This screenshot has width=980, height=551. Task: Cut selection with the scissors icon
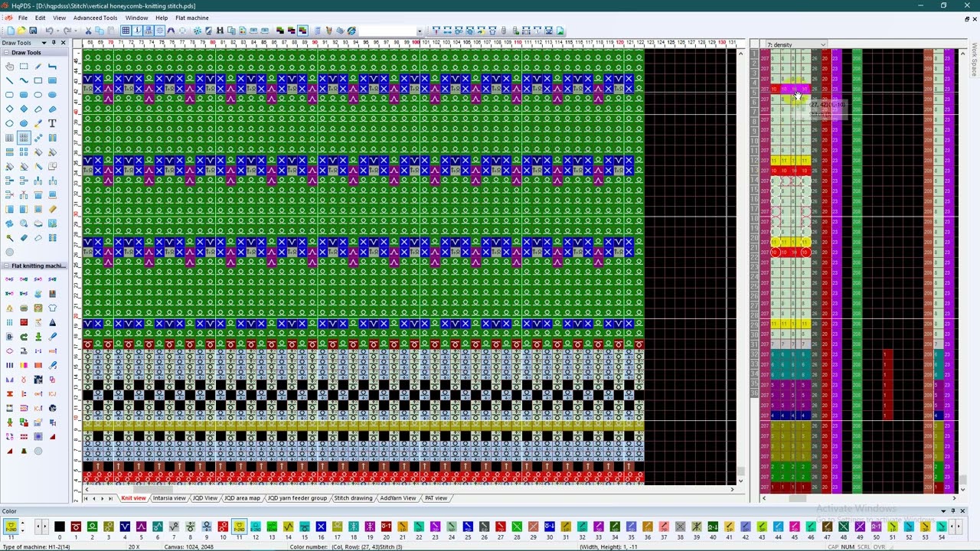click(89, 31)
